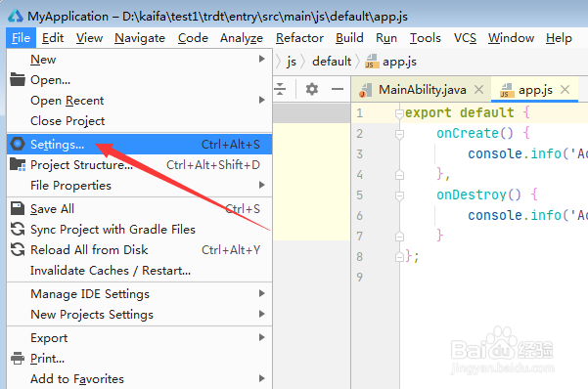588x389 pixels.
Task: Expand New Projects Settings submenu arrow
Action: pyautogui.click(x=262, y=314)
